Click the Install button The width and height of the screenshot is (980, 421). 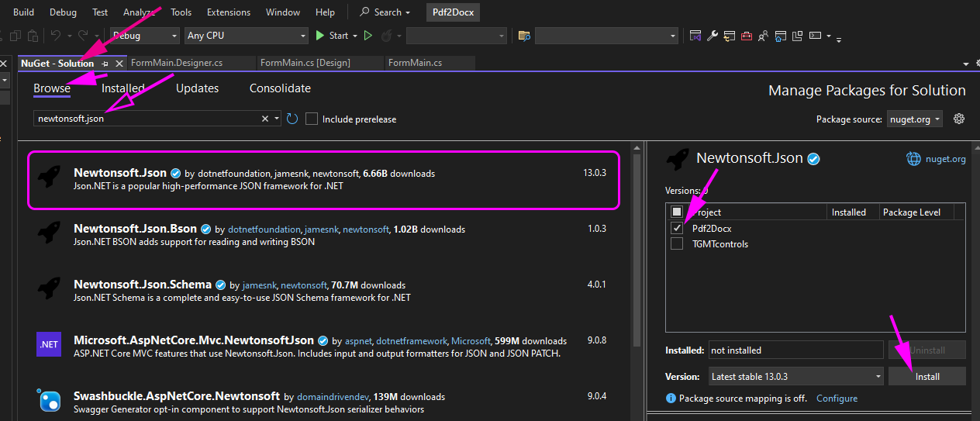(x=927, y=376)
